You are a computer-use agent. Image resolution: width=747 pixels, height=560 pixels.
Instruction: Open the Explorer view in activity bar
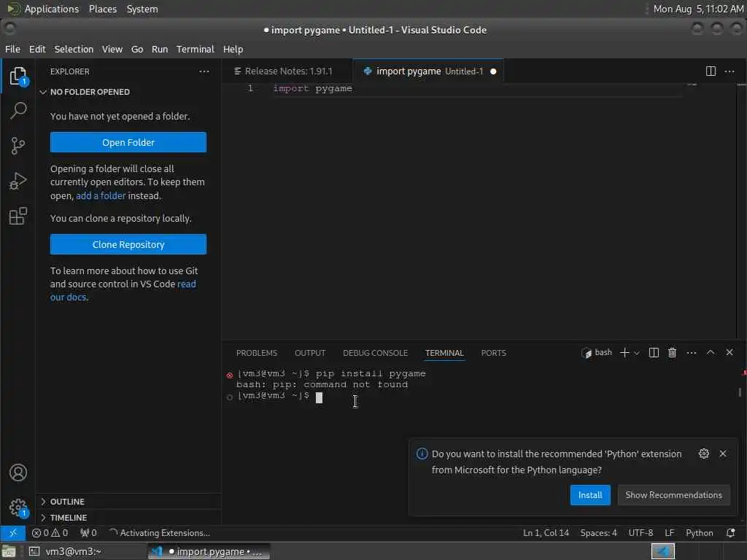tap(18, 76)
